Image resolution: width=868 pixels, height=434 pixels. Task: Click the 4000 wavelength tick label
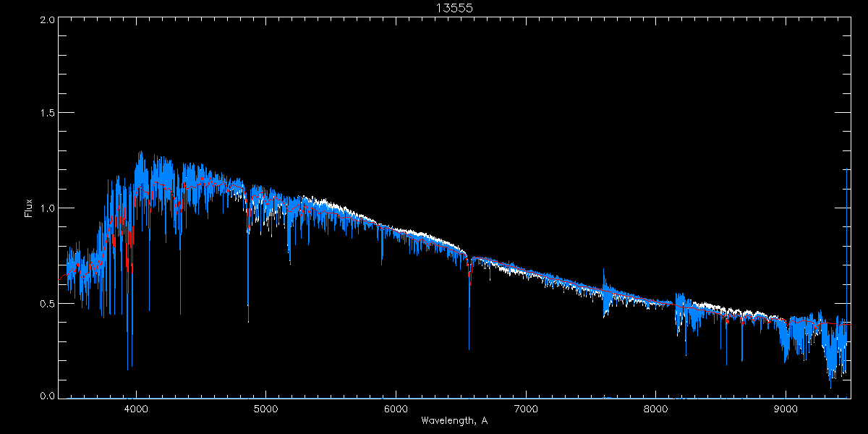135,408
